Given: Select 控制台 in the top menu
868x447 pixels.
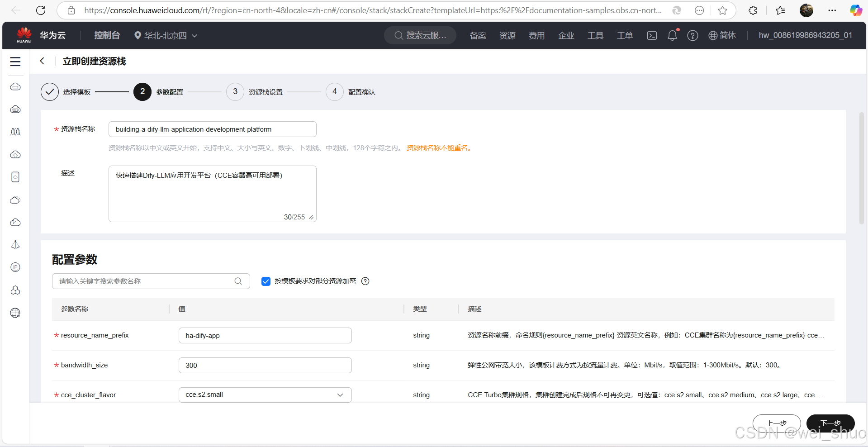Looking at the screenshot, I should tap(107, 35).
